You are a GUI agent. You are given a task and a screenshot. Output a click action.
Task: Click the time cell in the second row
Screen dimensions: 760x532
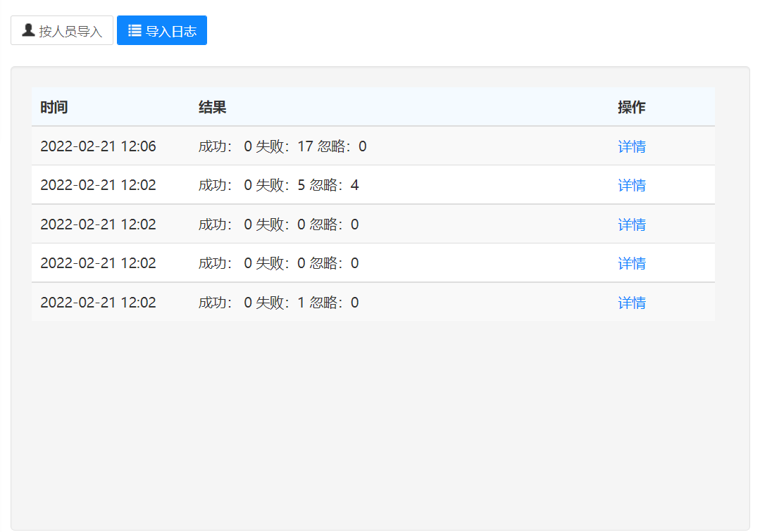click(x=98, y=185)
